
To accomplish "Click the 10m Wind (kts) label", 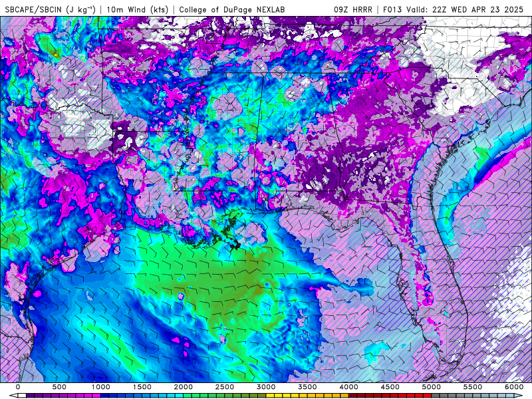I will coord(137,10).
